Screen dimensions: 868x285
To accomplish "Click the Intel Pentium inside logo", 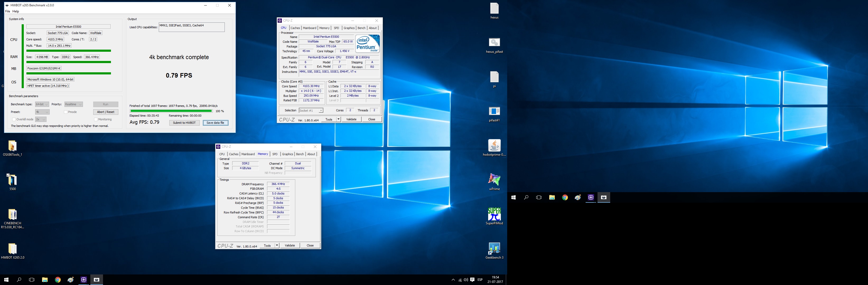I will pyautogui.click(x=367, y=43).
